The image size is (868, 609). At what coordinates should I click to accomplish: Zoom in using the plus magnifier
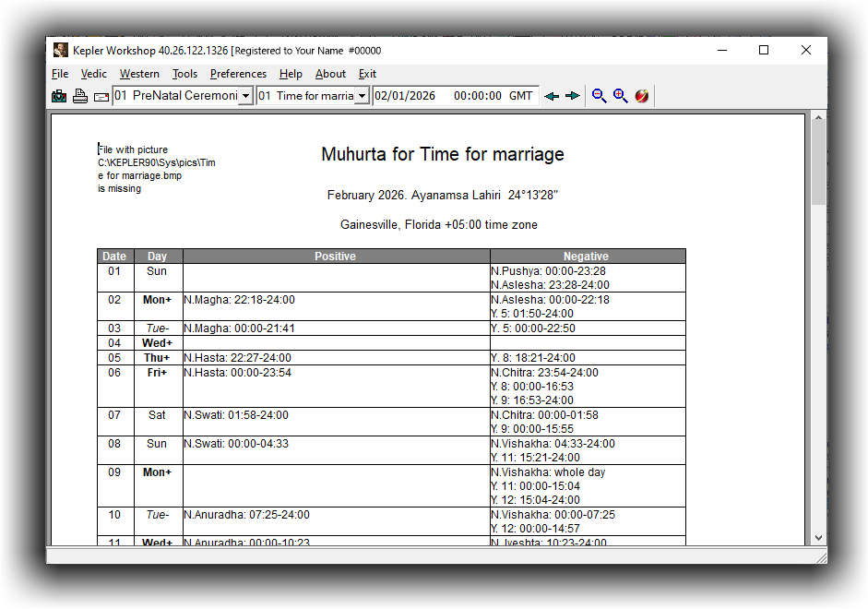[620, 96]
